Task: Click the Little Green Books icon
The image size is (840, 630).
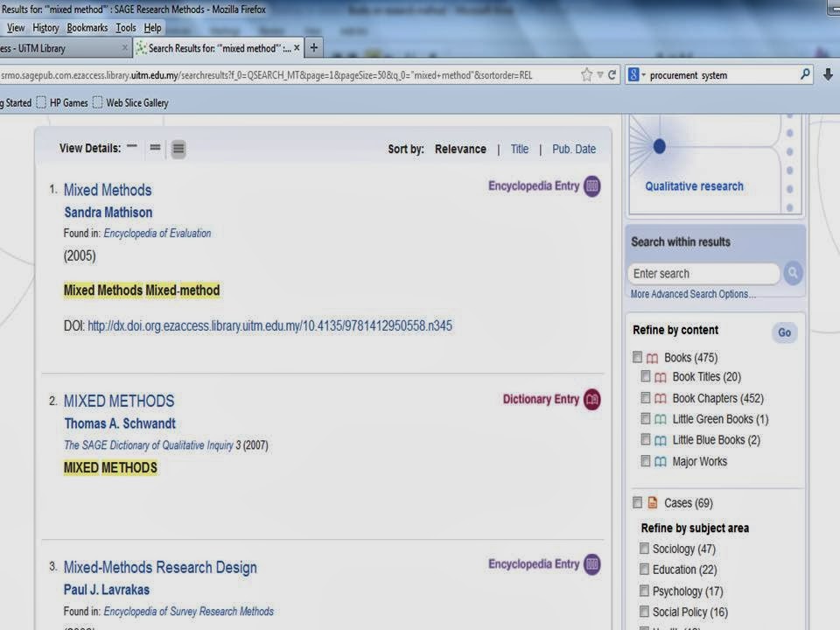Action: pyautogui.click(x=661, y=419)
